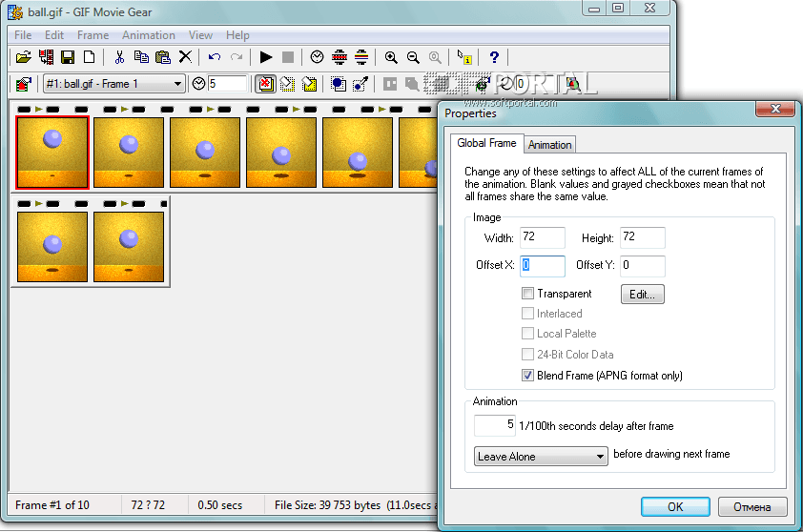Click the eyedropper transparency pick icon
The height and width of the screenshot is (532, 803).
pos(360,84)
